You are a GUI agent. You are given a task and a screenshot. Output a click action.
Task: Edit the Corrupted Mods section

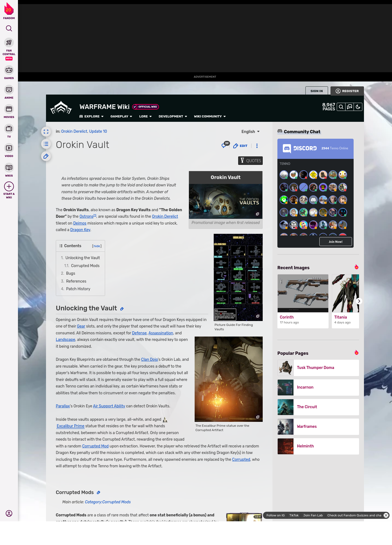tap(99, 492)
